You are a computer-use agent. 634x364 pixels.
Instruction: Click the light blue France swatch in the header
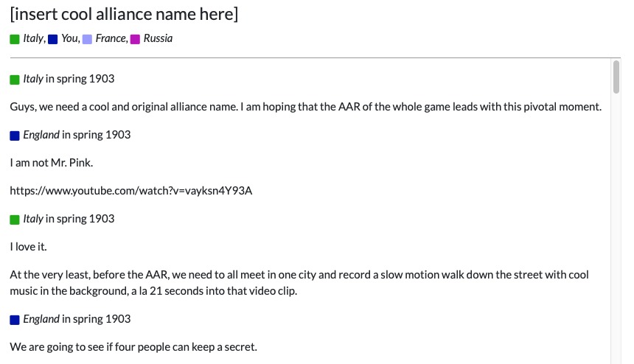click(87, 39)
